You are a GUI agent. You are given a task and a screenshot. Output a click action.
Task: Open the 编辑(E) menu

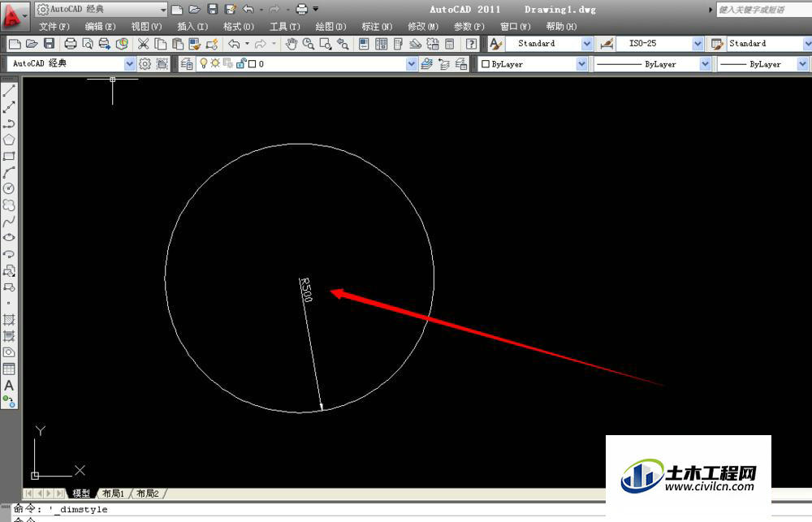click(100, 27)
